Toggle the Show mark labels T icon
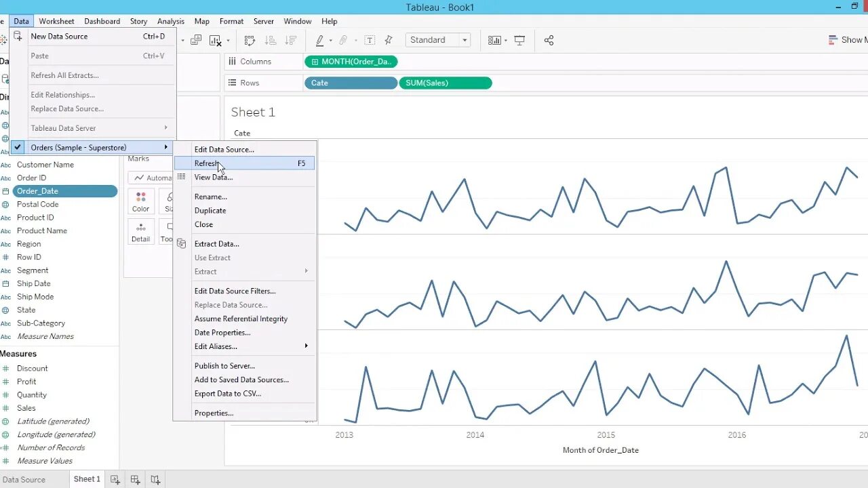The image size is (868, 488). pos(370,40)
